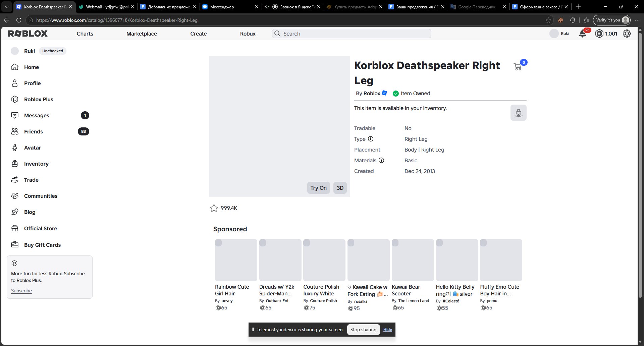Open the settings gear icon
Screen dimensions: 644x346
(x=627, y=34)
